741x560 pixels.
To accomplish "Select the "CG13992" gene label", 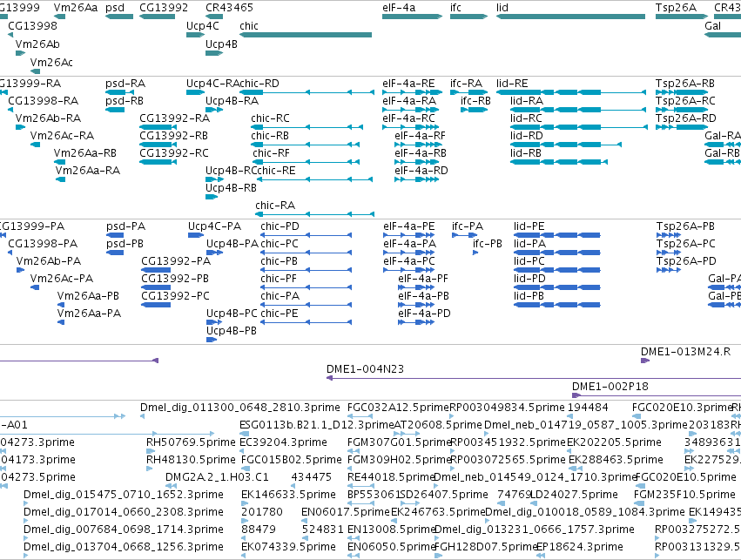I will [x=164, y=8].
